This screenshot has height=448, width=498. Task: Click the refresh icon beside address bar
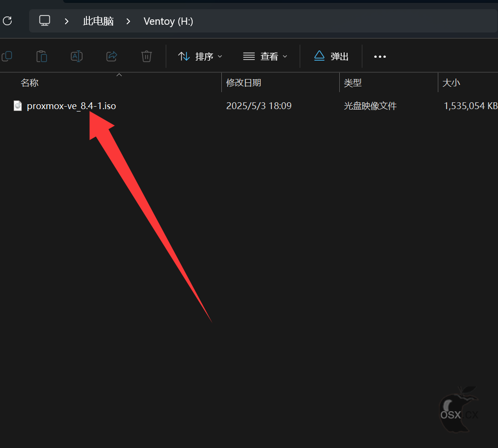coord(7,21)
